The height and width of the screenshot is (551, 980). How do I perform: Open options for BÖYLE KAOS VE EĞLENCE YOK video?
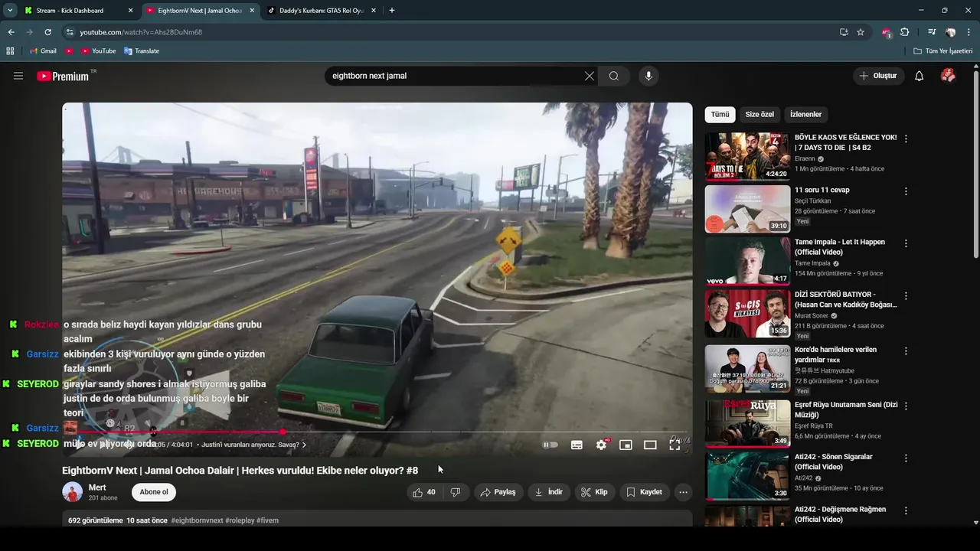point(906,139)
